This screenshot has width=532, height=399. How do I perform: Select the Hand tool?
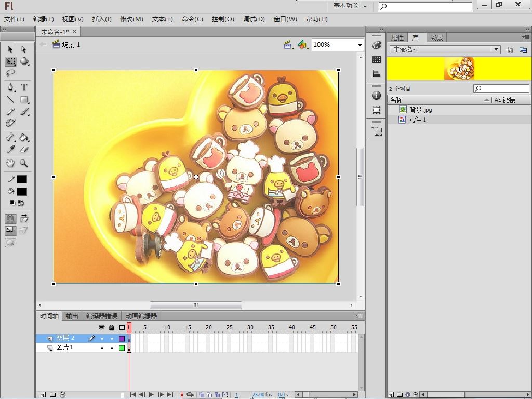pos(10,163)
